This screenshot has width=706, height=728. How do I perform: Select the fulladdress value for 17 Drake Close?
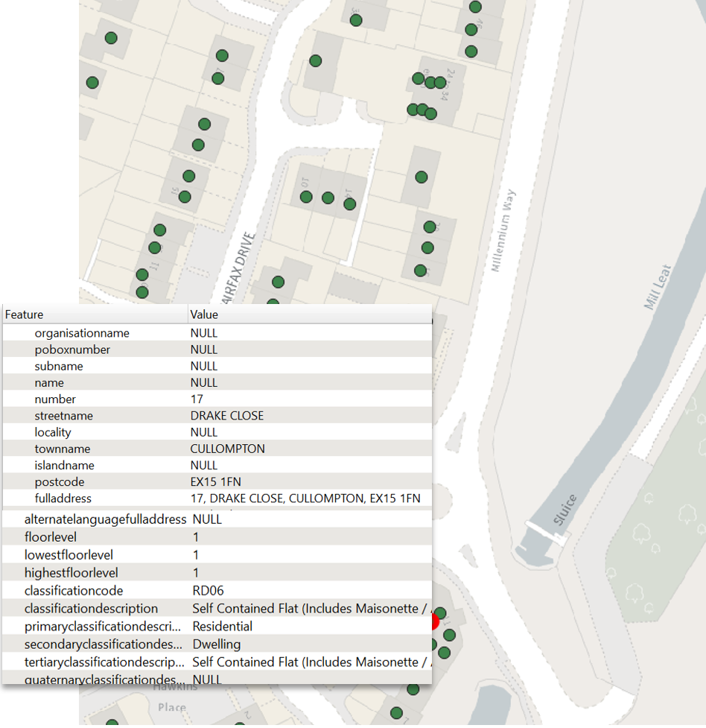pyautogui.click(x=305, y=498)
